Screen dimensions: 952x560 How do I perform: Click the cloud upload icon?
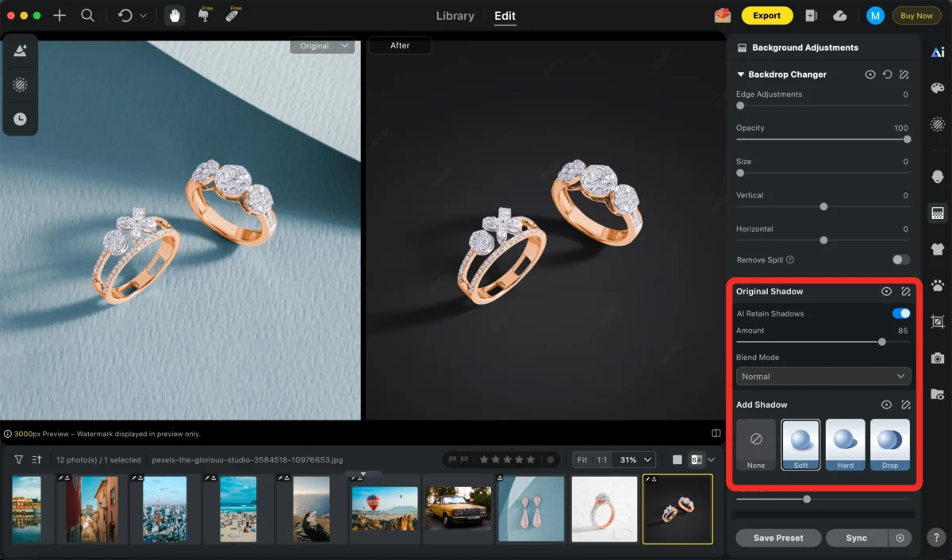click(839, 16)
